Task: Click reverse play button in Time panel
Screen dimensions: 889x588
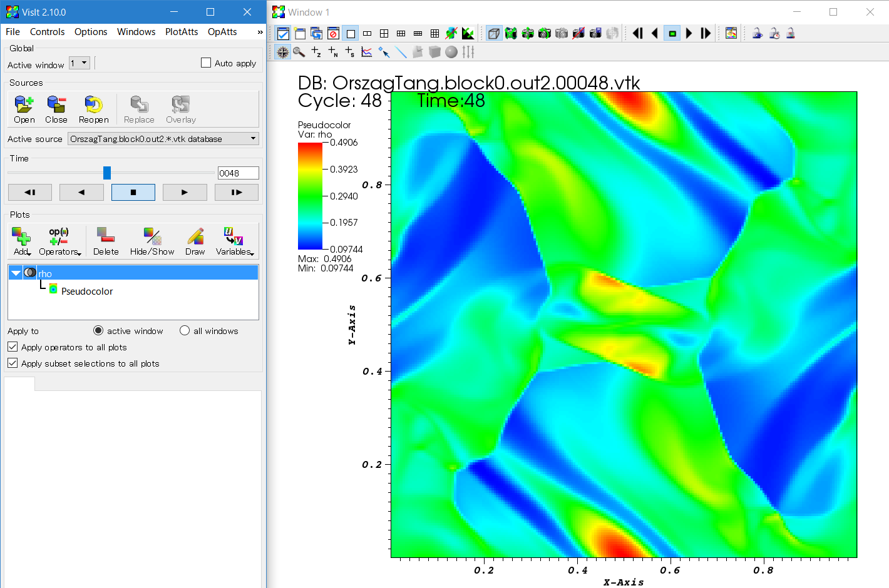Action: tap(81, 192)
